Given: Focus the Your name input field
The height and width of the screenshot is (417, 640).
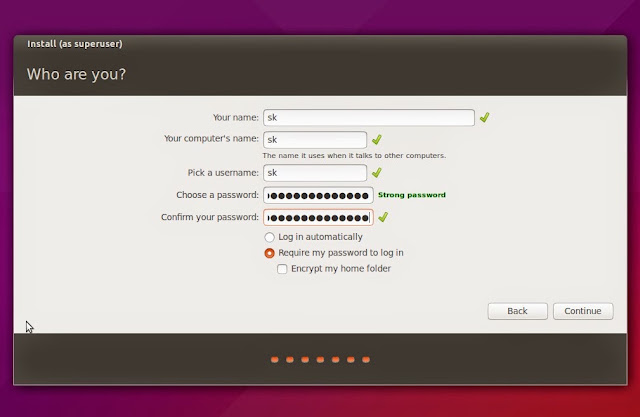Looking at the screenshot, I should [x=369, y=118].
